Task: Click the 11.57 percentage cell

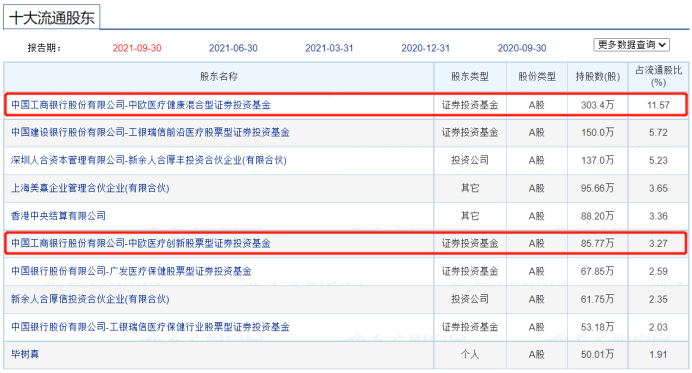Action: coord(658,105)
